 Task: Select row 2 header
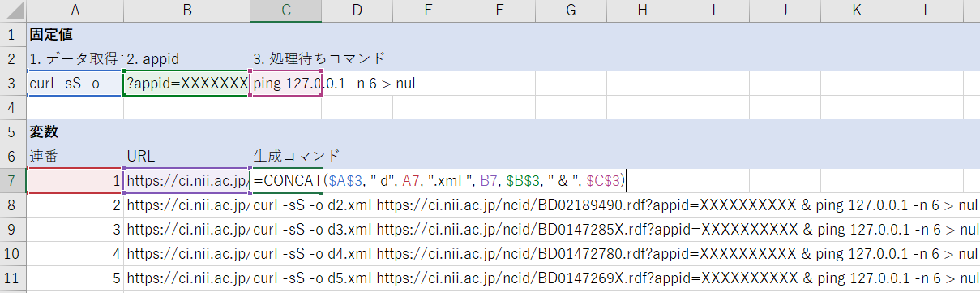click(x=13, y=59)
